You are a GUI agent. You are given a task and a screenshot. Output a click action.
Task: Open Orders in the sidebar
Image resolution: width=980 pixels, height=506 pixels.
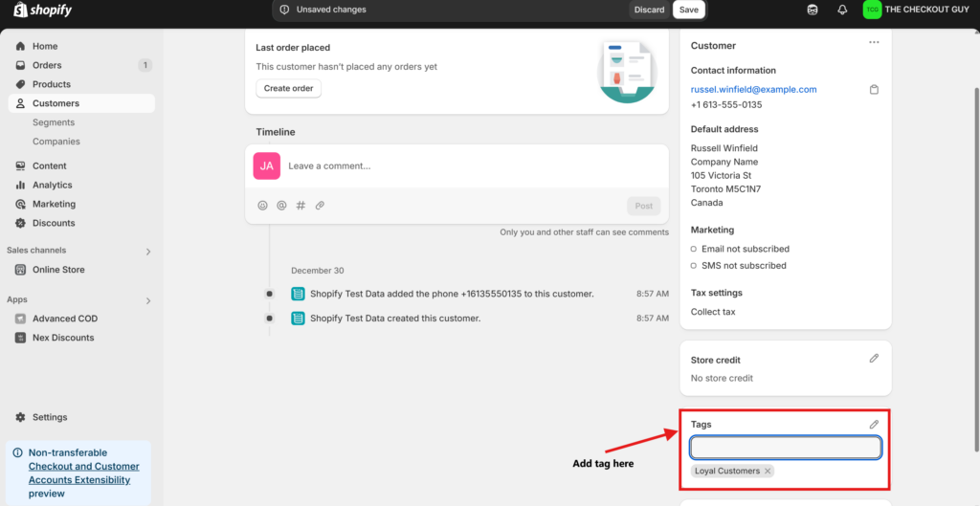47,65
